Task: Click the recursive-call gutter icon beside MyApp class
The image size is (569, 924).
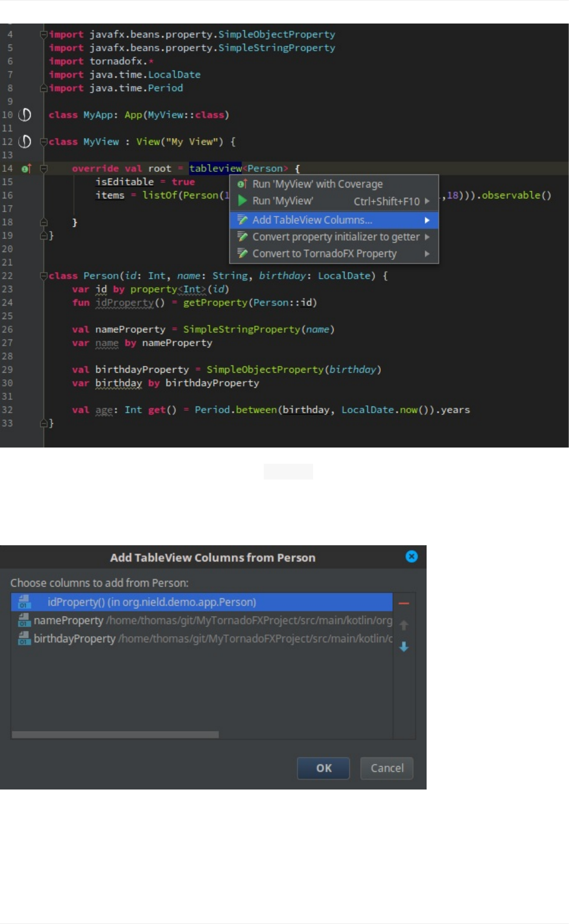Action: tap(25, 115)
